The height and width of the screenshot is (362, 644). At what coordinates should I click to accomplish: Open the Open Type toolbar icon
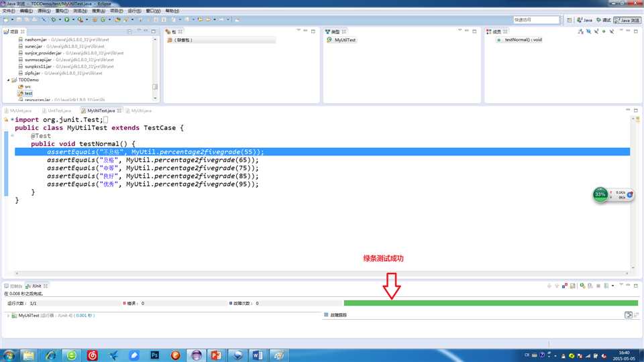117,19
